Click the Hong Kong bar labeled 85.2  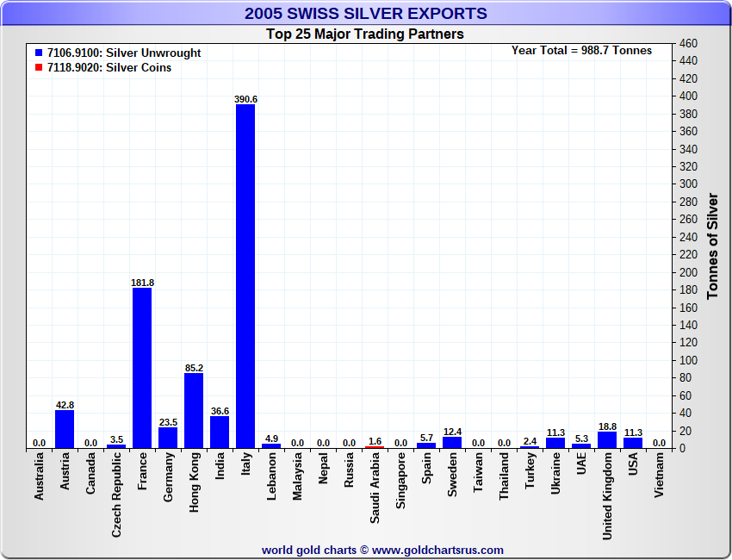194,411
